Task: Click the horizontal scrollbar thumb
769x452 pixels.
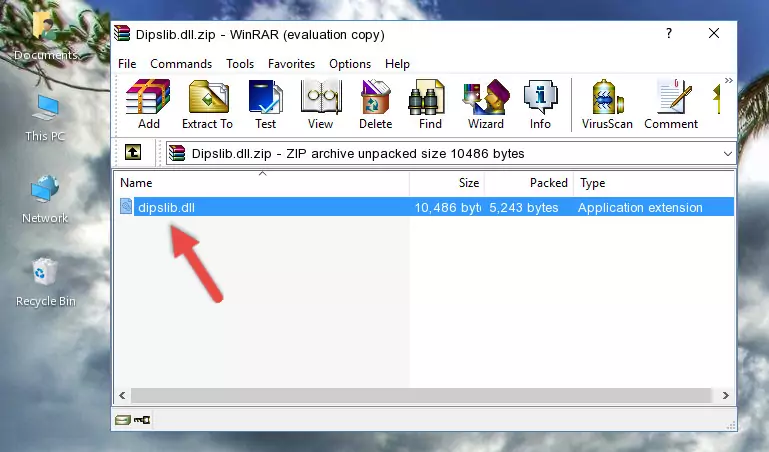Action: 421,395
